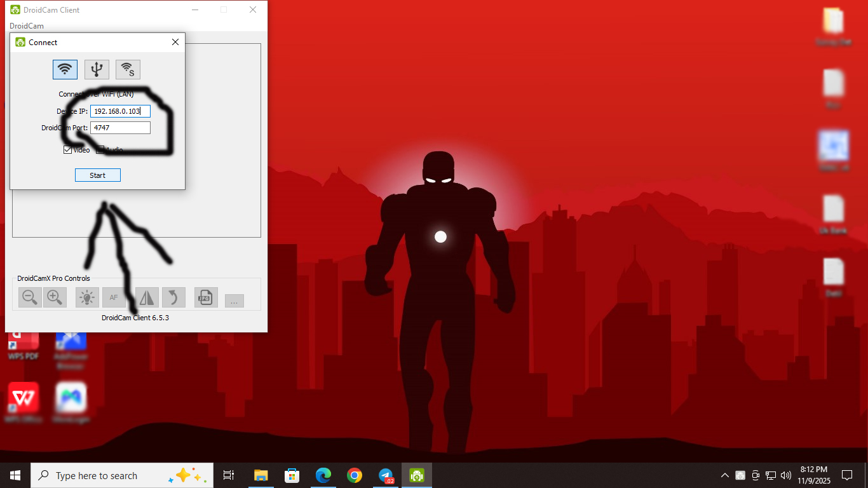Show hidden system tray icons chevron
The height and width of the screenshot is (488, 868).
click(724, 475)
